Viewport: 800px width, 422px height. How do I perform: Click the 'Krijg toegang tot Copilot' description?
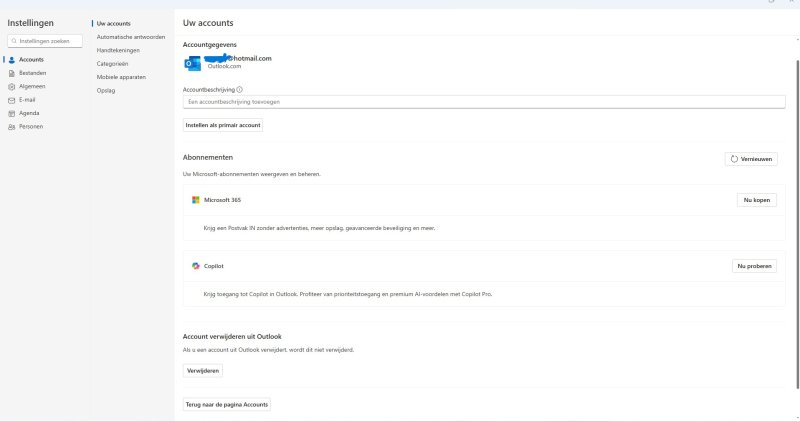click(x=347, y=294)
